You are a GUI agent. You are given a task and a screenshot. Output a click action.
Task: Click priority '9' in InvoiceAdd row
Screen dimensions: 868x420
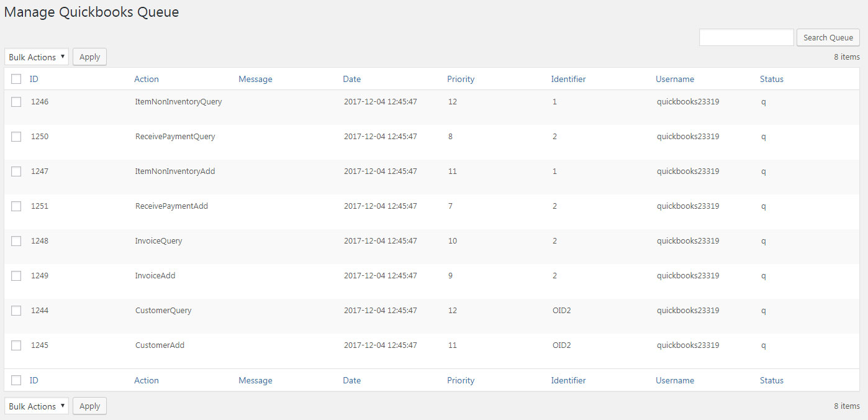[x=450, y=275]
